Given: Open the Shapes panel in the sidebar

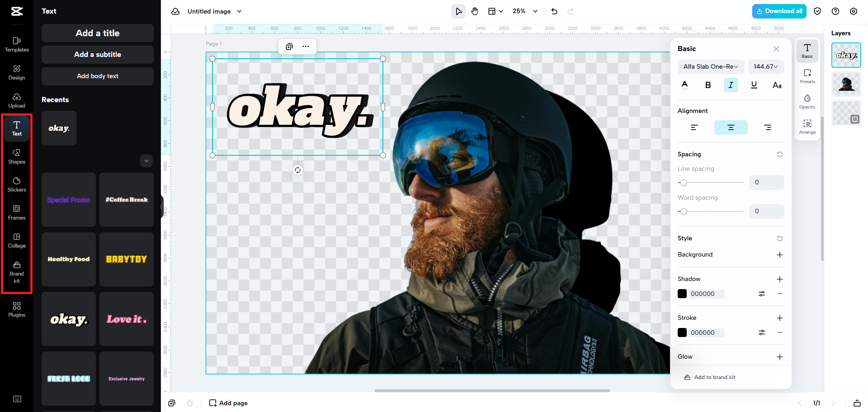Looking at the screenshot, I should [17, 157].
